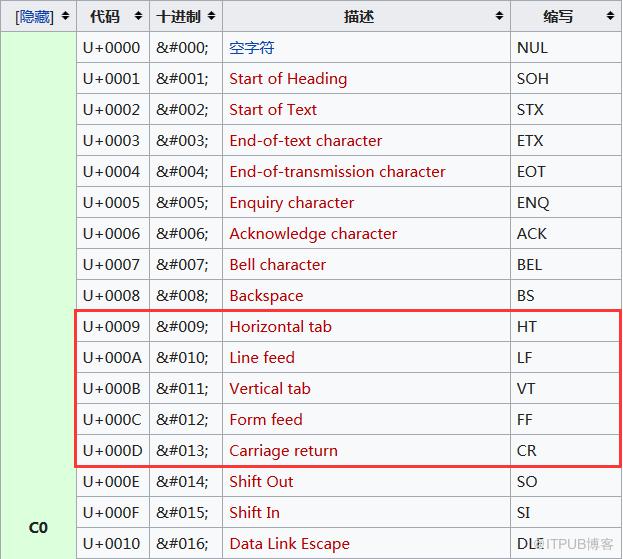Click the &#016; decimal cell
Screen dimensions: 623x559
186,544
